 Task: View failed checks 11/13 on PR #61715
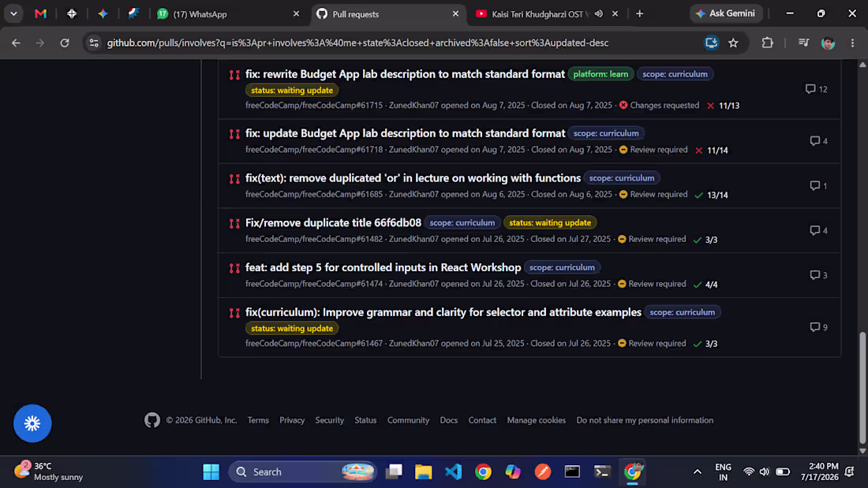[x=723, y=105]
